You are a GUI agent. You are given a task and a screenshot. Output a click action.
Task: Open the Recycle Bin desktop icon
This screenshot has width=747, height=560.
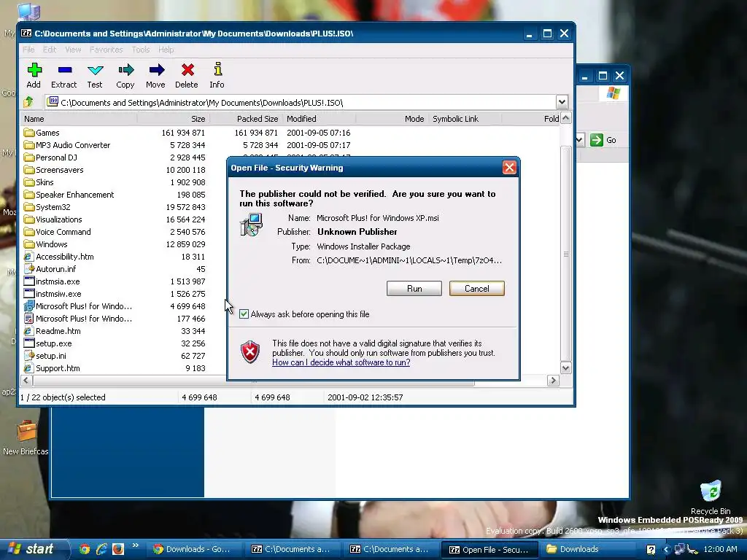[711, 497]
